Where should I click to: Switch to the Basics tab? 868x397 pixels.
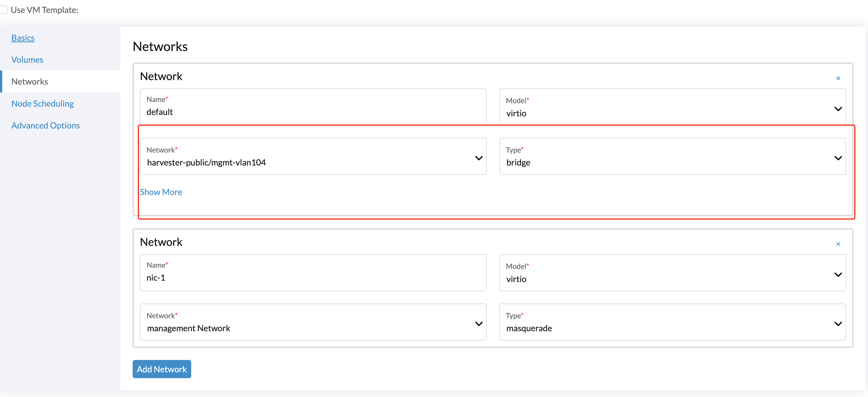pyautogui.click(x=23, y=38)
